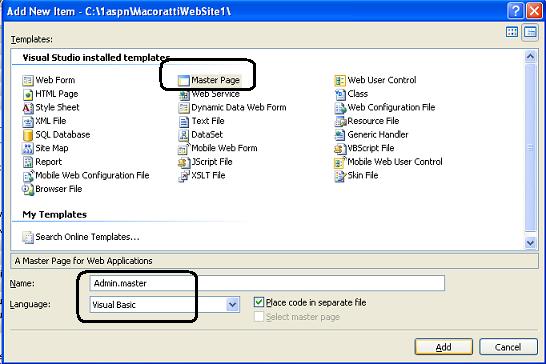546x364 pixels.
Task: Select the Style Sheet template icon
Action: [x=28, y=108]
